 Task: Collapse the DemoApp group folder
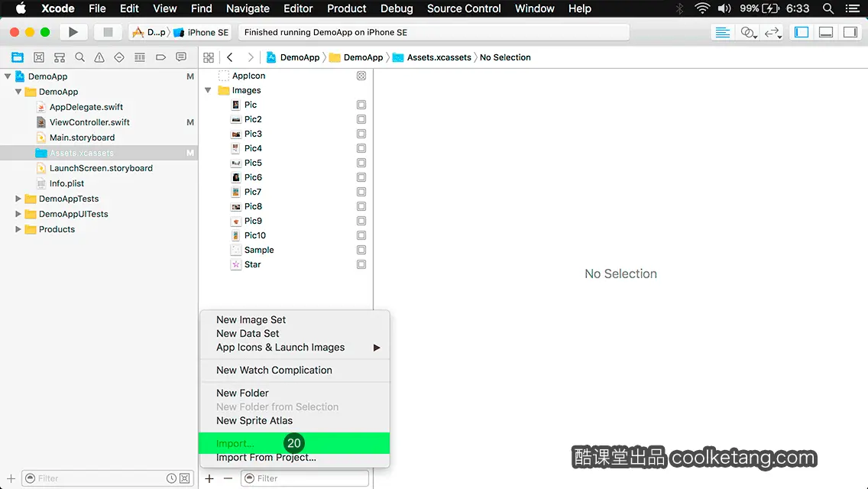pyautogui.click(x=18, y=92)
